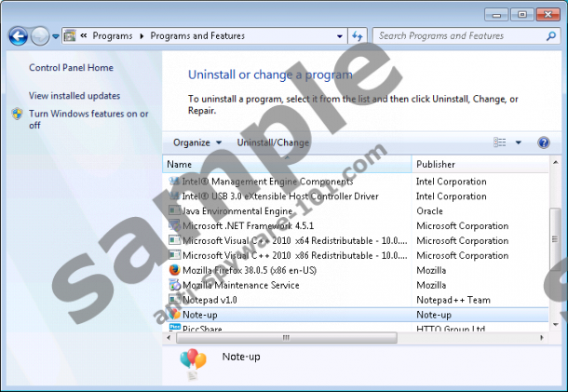
Task: Expand the Organize dropdown menu
Action: click(x=196, y=142)
